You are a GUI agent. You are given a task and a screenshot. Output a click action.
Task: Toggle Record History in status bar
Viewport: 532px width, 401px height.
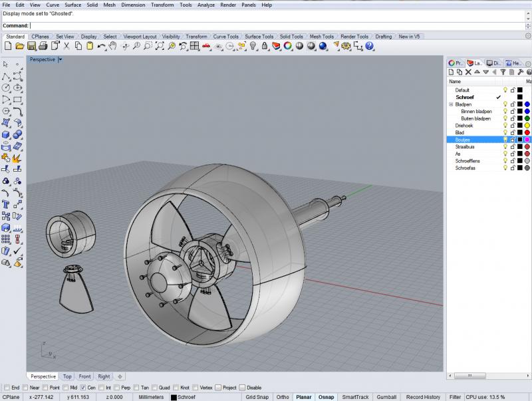423,397
